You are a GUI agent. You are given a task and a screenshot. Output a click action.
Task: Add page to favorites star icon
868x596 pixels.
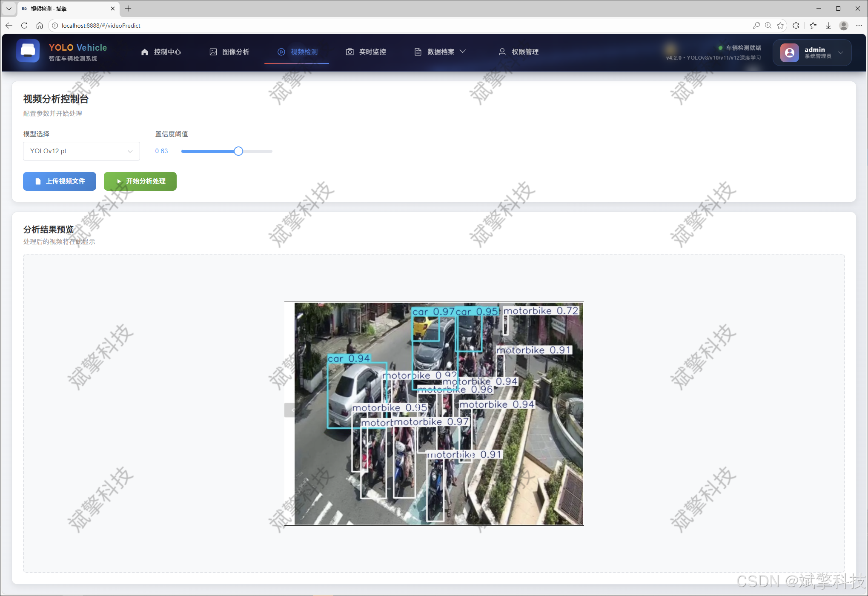780,26
